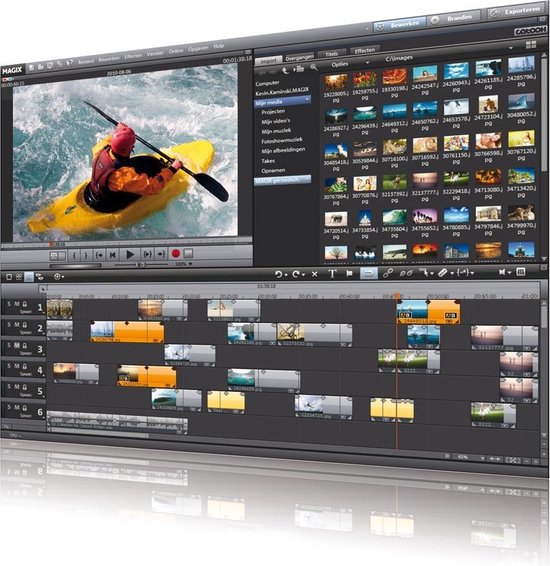The image size is (550, 566).
Task: Set the range in-point bracket marker
Action: [74, 256]
